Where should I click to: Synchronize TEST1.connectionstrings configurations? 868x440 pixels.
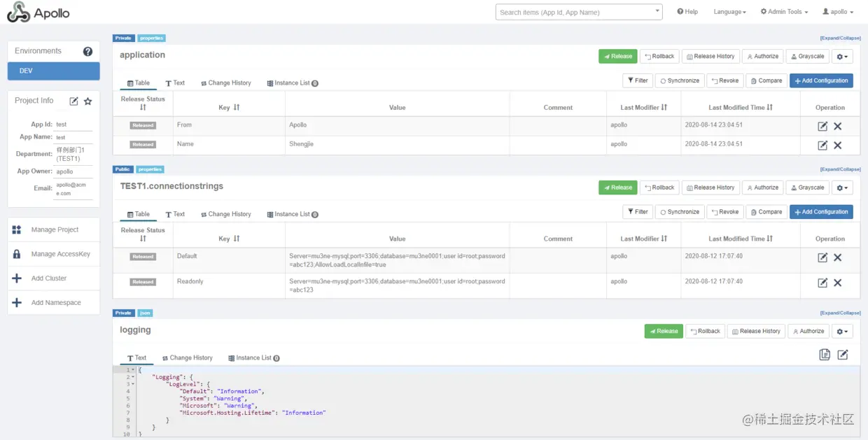(680, 212)
